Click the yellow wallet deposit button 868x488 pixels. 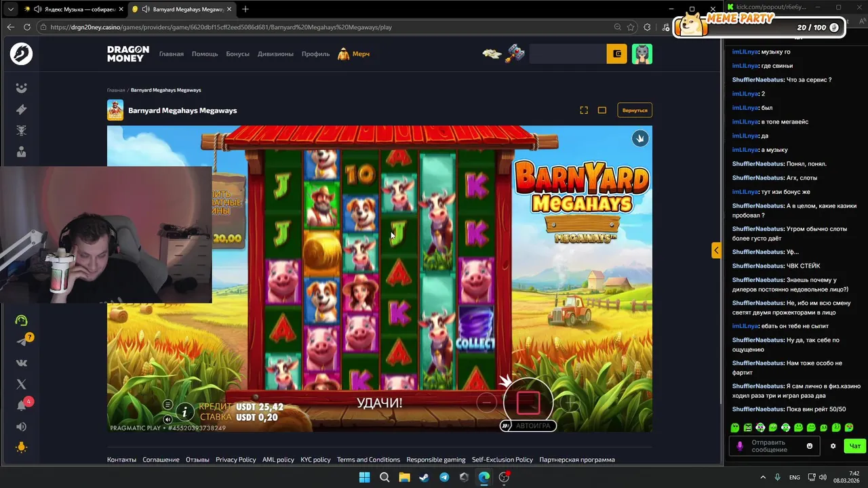616,54
